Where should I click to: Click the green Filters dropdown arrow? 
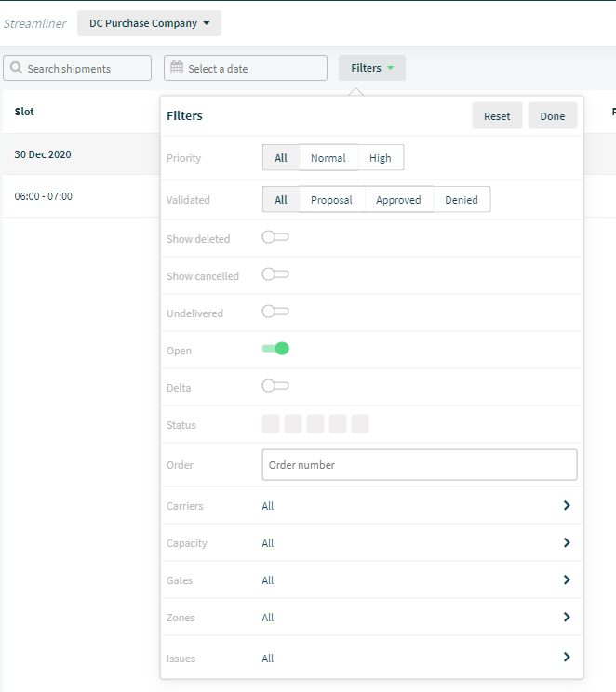[391, 68]
